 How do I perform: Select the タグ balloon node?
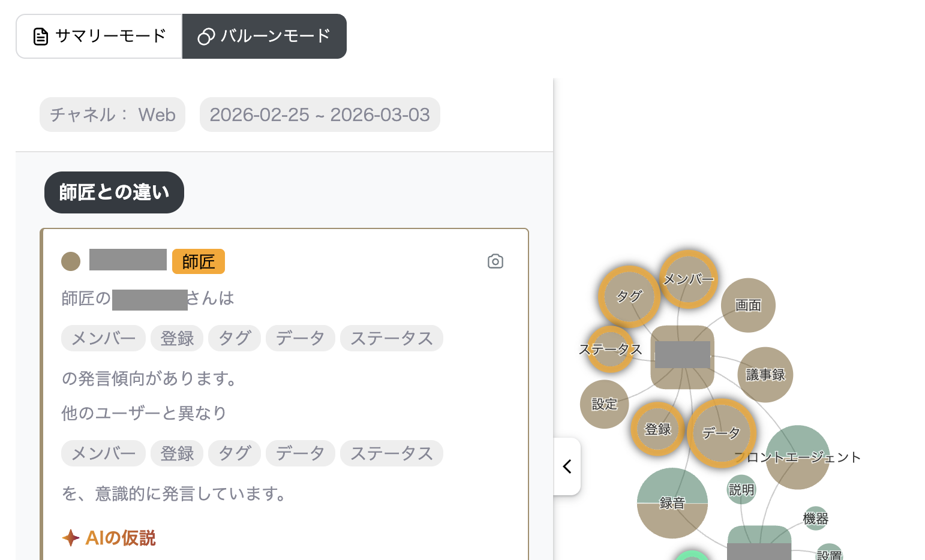click(629, 296)
